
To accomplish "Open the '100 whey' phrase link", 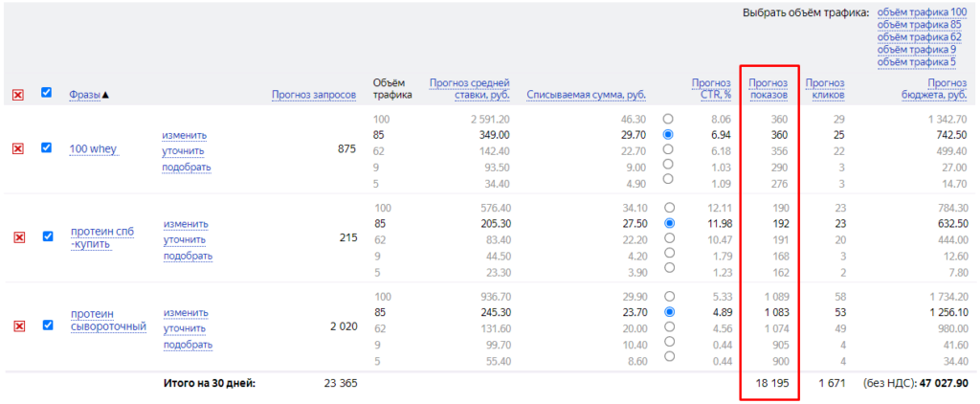I will [x=94, y=149].
